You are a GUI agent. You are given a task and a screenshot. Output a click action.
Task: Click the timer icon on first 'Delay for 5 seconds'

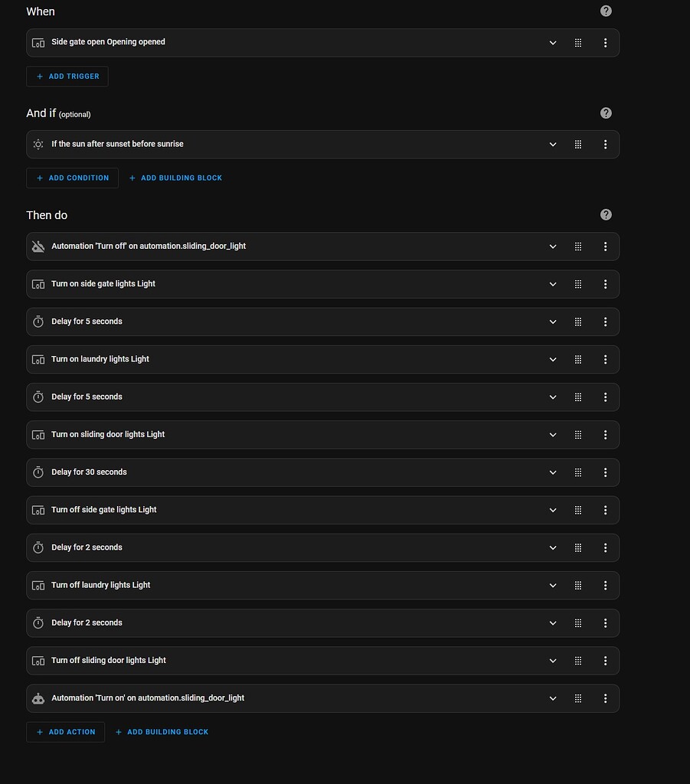pyautogui.click(x=38, y=322)
